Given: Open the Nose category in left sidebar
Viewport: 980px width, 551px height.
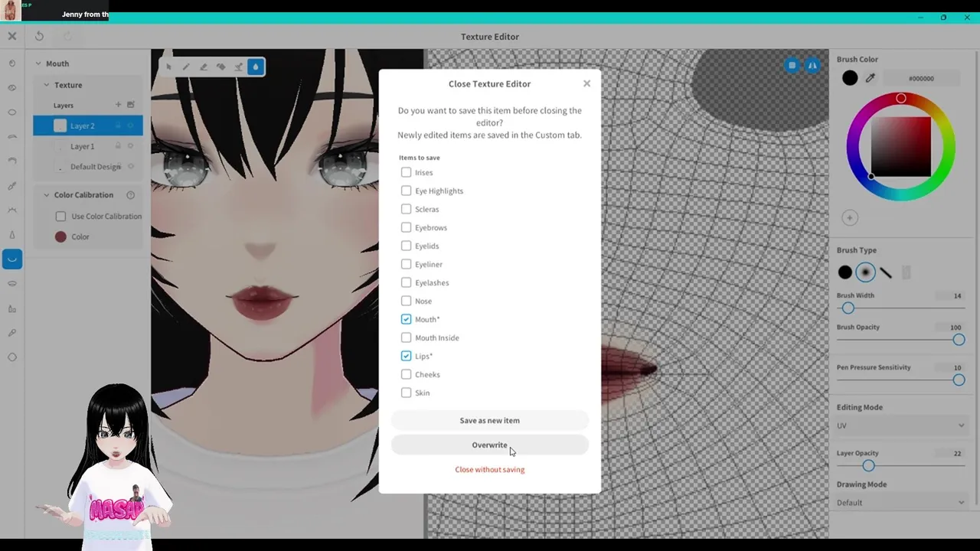Looking at the screenshot, I should coord(12,235).
